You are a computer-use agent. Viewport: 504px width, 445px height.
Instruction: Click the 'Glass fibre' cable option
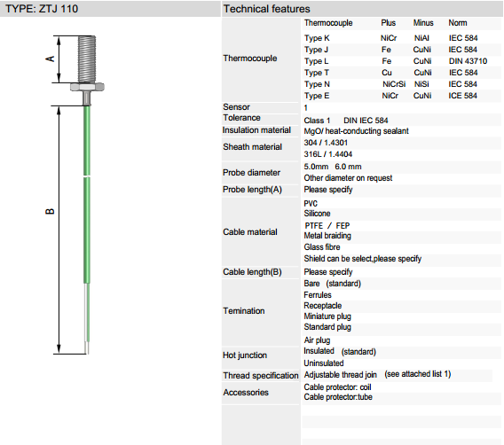322,247
